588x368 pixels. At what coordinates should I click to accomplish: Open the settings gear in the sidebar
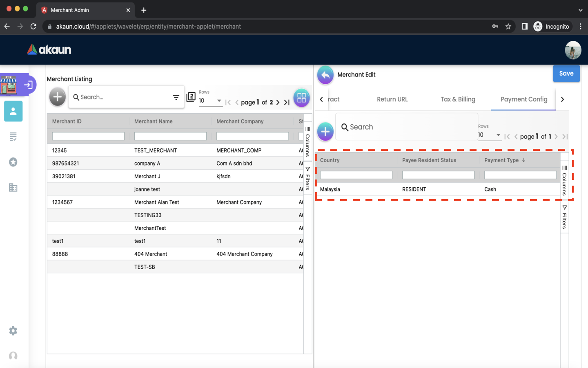[x=13, y=331]
